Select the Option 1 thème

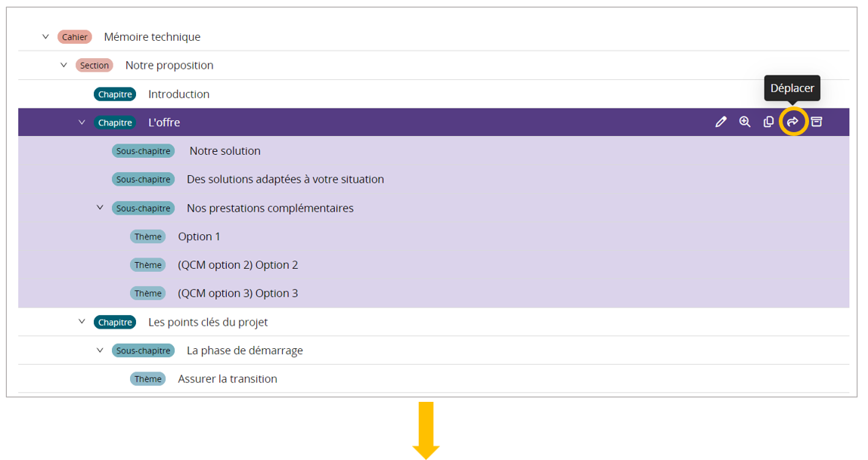(199, 236)
